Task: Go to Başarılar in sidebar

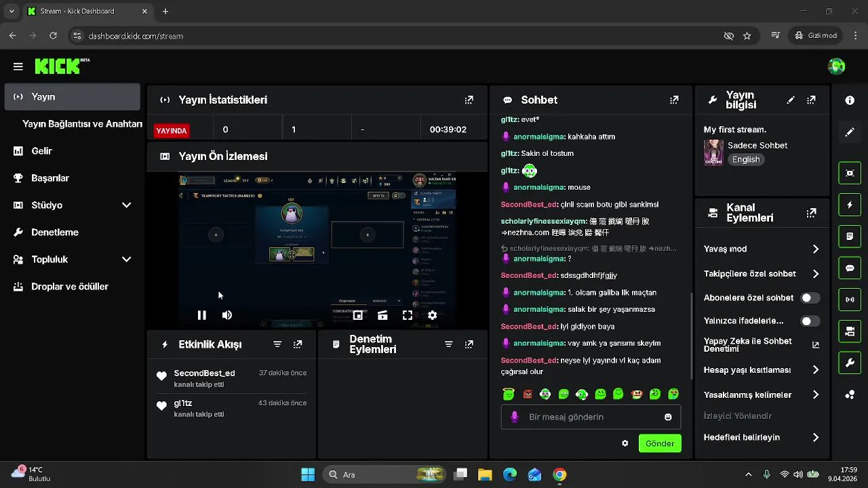Action: coord(72,178)
